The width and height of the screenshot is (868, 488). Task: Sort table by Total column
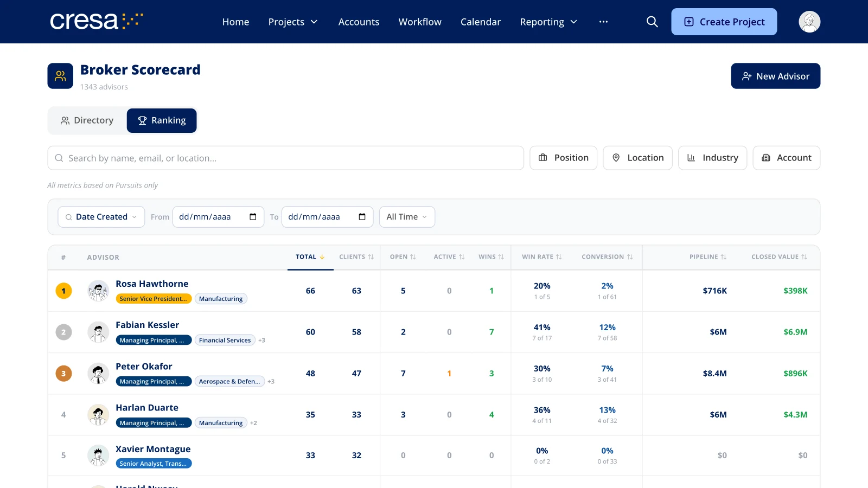tap(310, 257)
